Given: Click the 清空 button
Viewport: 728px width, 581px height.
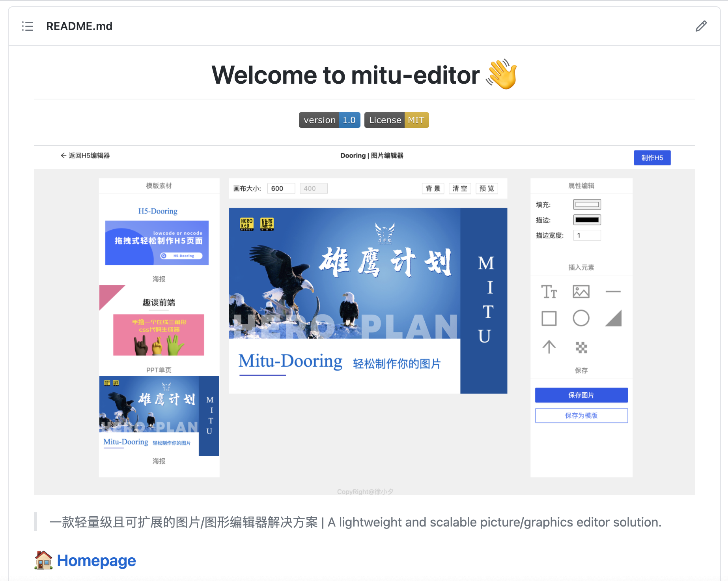Looking at the screenshot, I should (460, 189).
